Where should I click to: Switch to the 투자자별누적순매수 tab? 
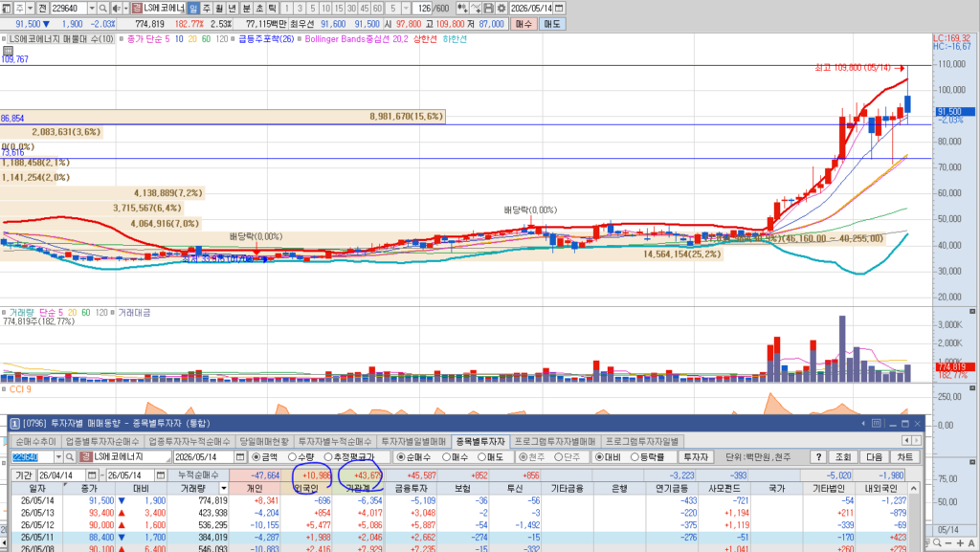(334, 441)
